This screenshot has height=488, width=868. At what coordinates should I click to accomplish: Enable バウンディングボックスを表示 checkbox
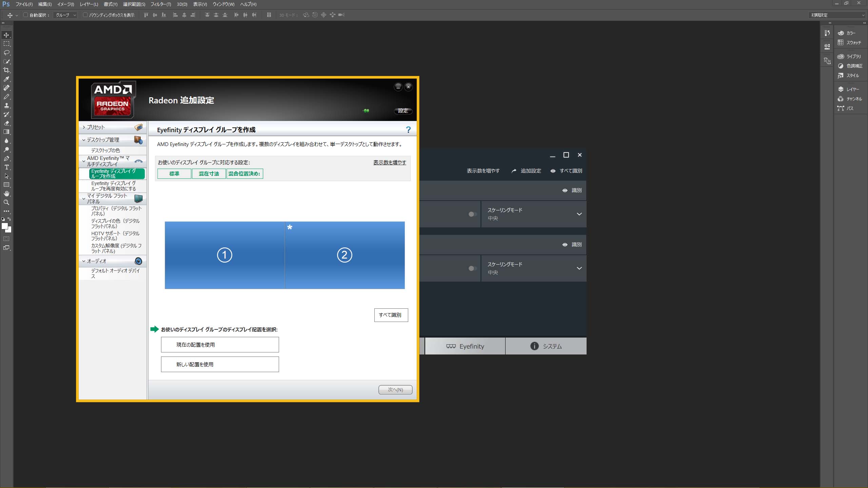(85, 15)
